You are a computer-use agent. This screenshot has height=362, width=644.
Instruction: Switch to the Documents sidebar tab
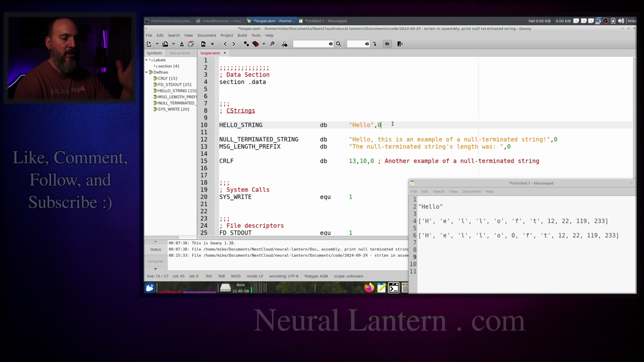[x=180, y=53]
